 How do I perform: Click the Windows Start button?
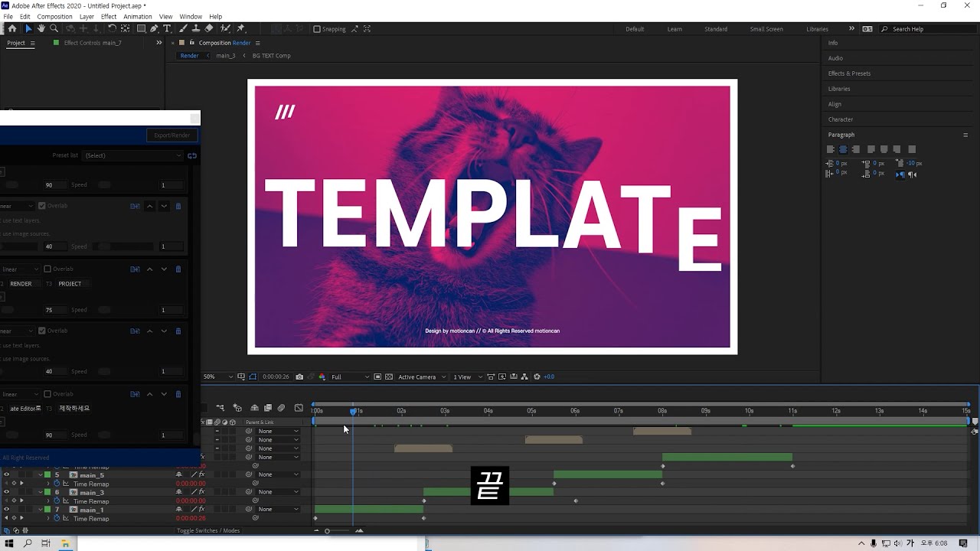coord(8,543)
